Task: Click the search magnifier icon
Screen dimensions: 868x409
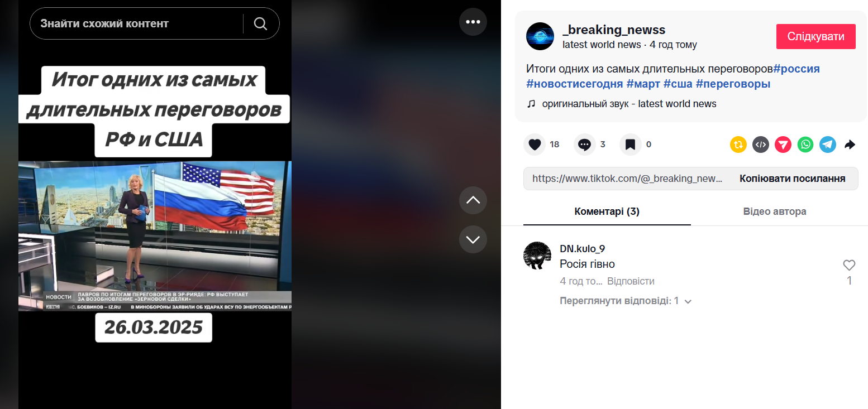Action: [x=260, y=23]
